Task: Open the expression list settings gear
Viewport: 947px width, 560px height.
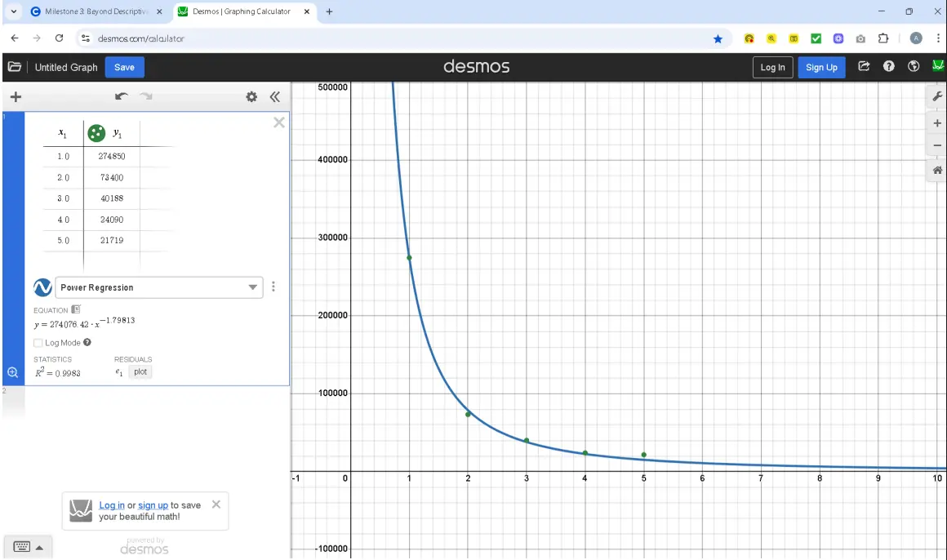Action: [252, 97]
